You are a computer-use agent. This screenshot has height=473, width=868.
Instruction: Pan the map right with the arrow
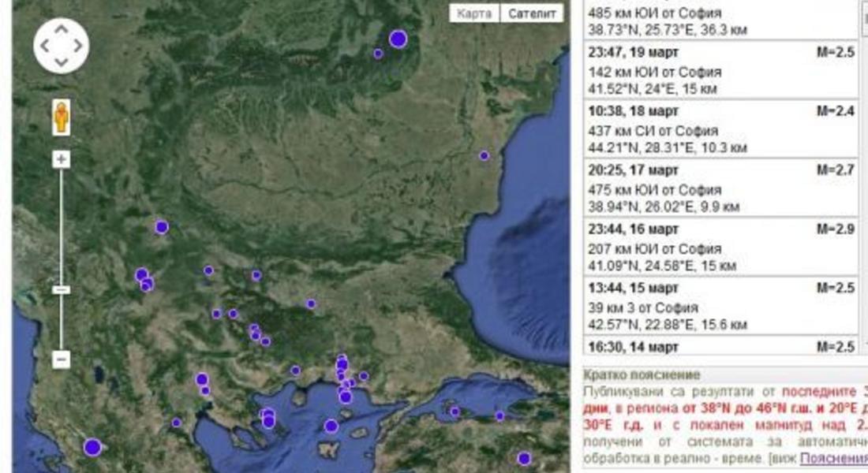(x=77, y=46)
